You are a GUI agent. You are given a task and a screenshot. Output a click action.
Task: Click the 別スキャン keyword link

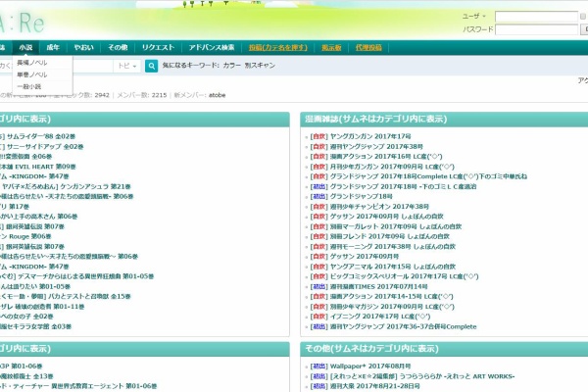[260, 66]
